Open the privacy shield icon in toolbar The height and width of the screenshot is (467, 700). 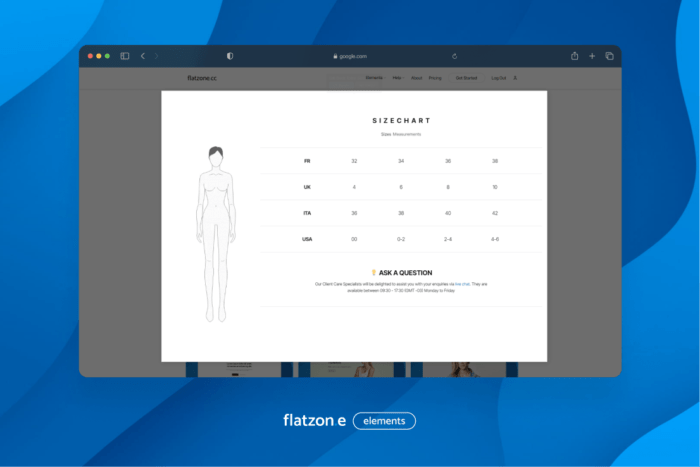pos(230,56)
